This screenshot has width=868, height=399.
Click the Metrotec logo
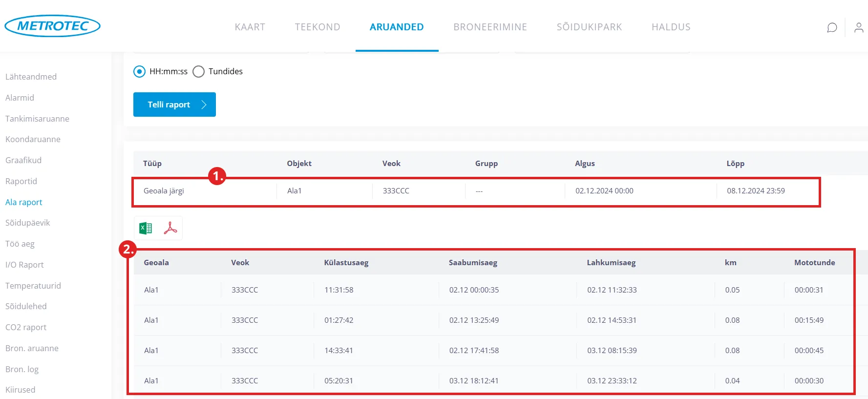(52, 26)
